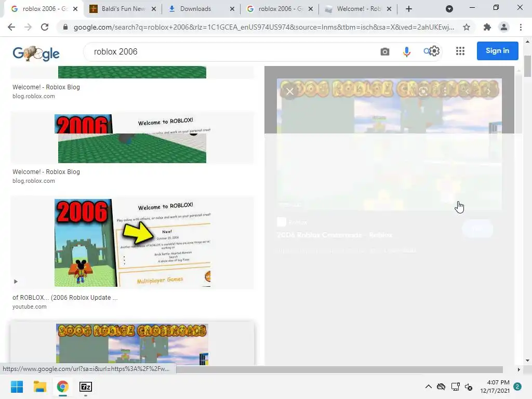Open the Chrome profile avatar
This screenshot has width=532, height=399.
(504, 27)
